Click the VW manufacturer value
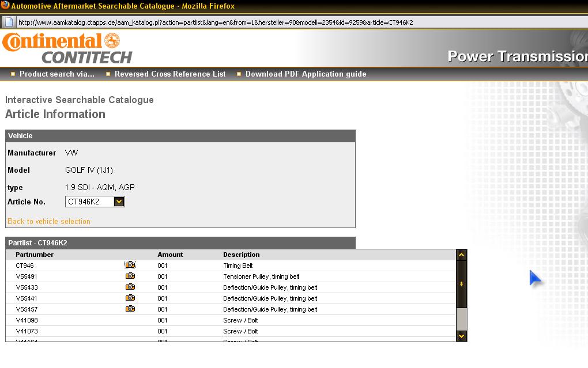This screenshot has width=588, height=368. tap(71, 153)
